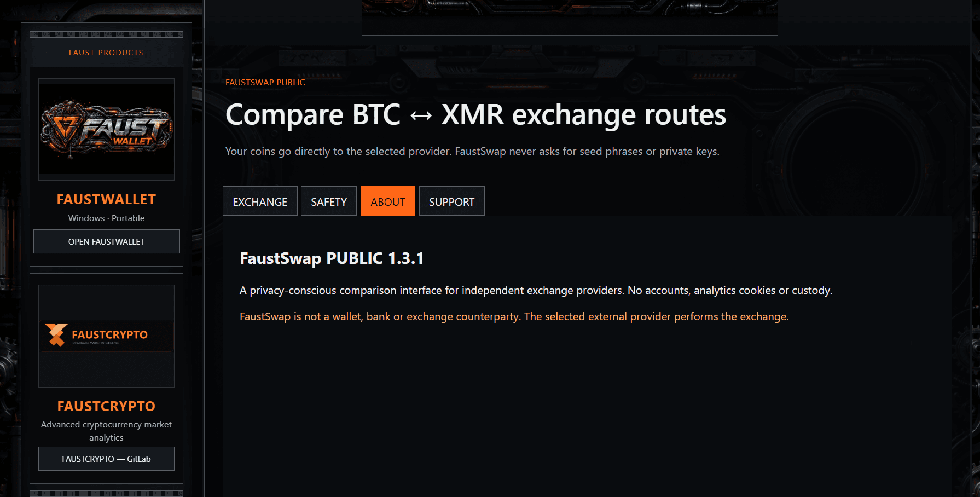Click the 'A privacy-conscious comparison interface' paragraph
This screenshot has height=497, width=980.
click(x=536, y=290)
